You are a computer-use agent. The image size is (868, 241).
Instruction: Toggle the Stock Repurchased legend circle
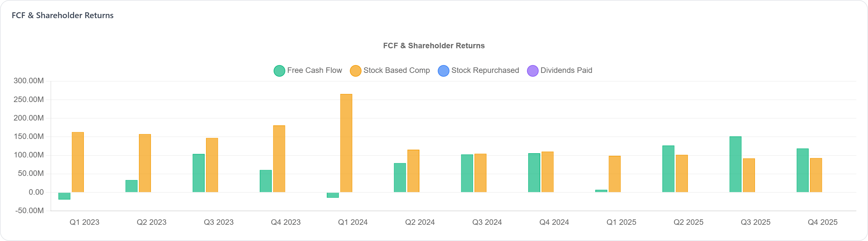point(443,71)
